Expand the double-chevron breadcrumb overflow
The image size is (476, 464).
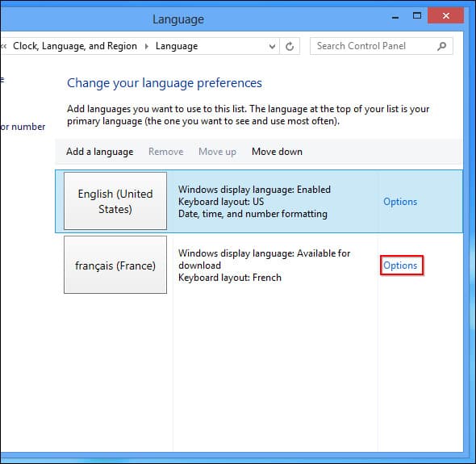pyautogui.click(x=3, y=46)
